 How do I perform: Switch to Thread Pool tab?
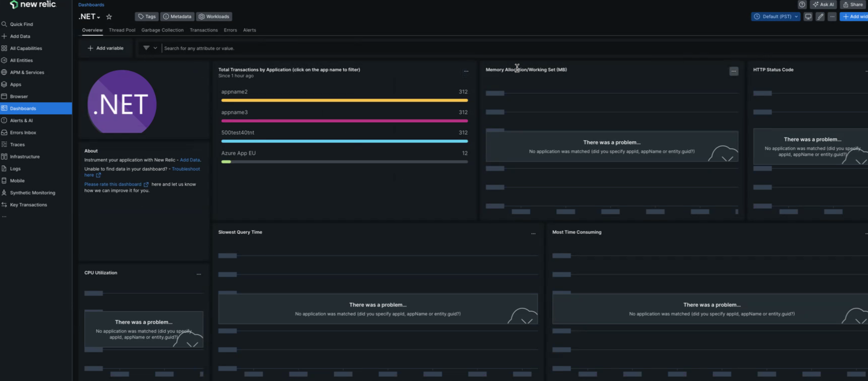pos(122,30)
